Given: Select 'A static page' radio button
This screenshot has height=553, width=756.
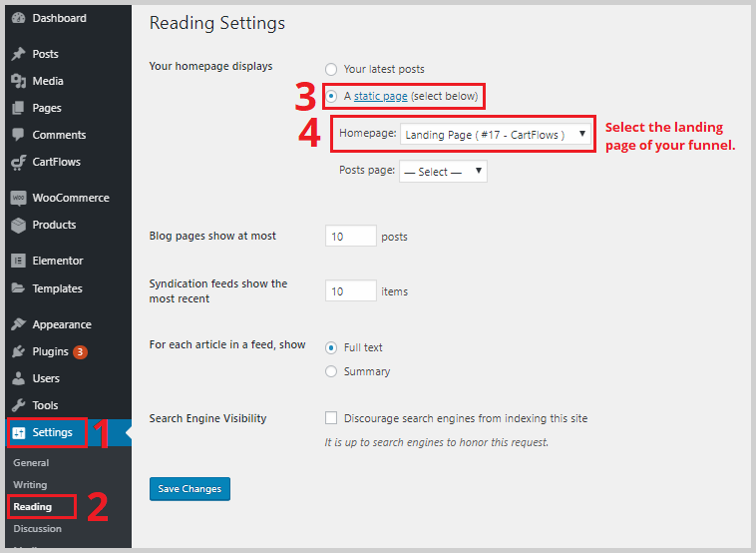Looking at the screenshot, I should pos(331,97).
